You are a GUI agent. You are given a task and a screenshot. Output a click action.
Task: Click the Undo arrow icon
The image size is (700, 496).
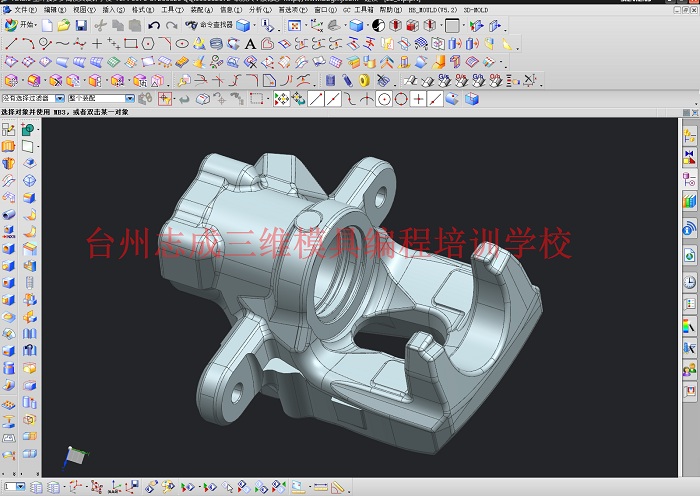[x=154, y=25]
